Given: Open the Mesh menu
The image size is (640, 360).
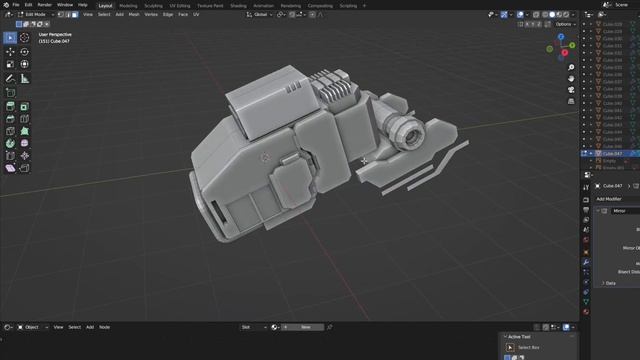Looking at the screenshot, I should coord(134,14).
